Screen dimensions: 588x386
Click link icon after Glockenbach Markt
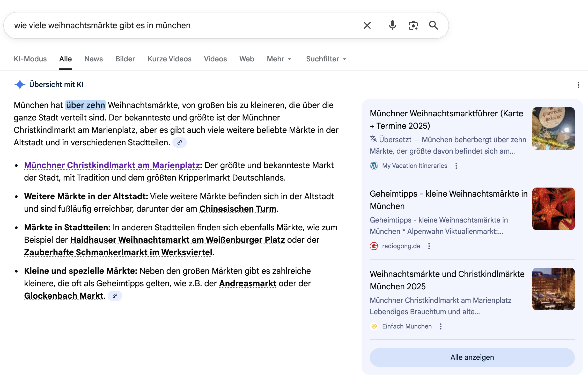pyautogui.click(x=115, y=296)
